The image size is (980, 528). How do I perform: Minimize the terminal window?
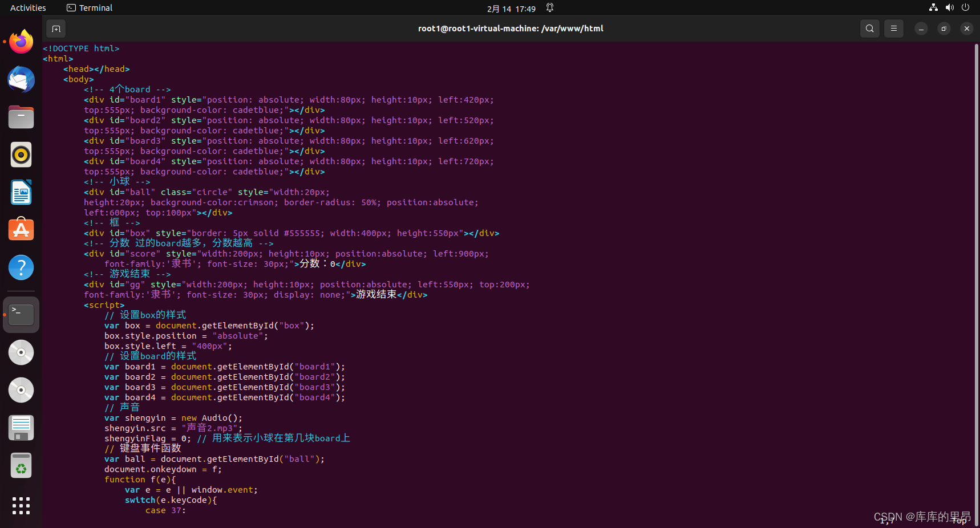coord(921,29)
